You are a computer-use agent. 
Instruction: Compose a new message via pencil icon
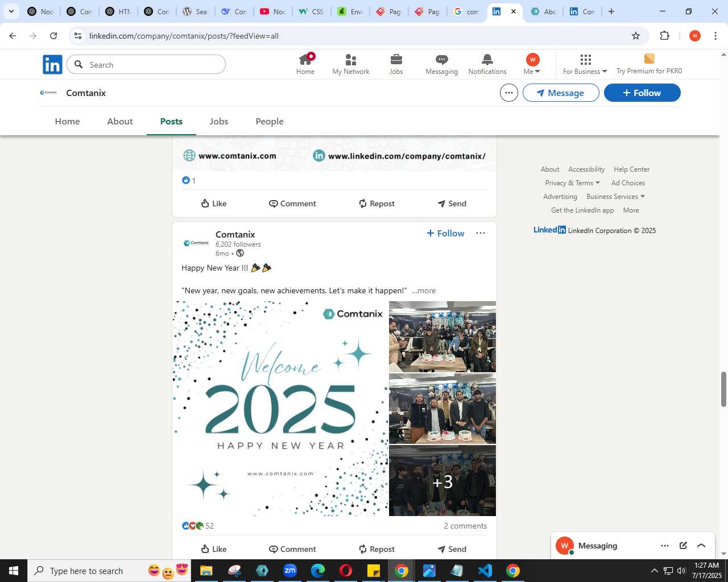[683, 546]
